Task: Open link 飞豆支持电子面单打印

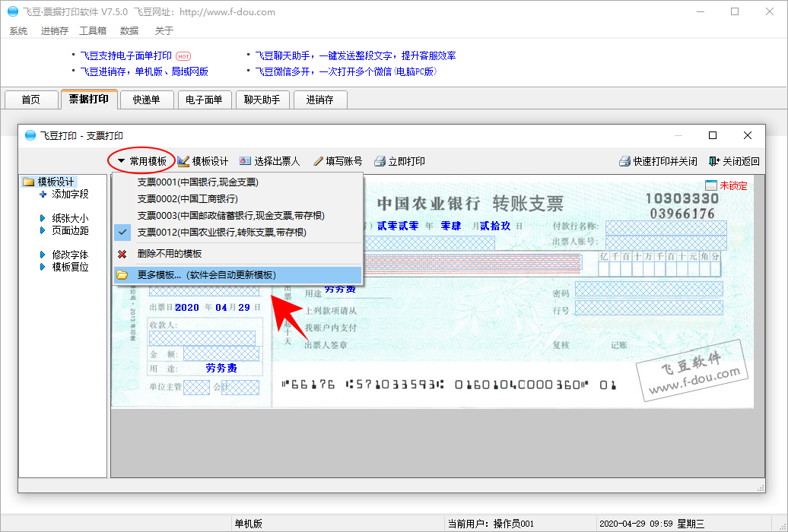Action: (x=126, y=55)
